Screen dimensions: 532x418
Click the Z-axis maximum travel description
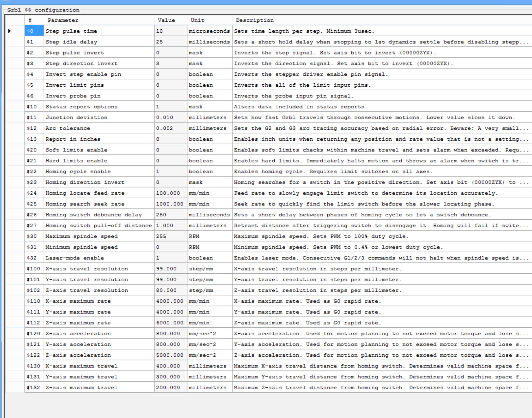381,388
